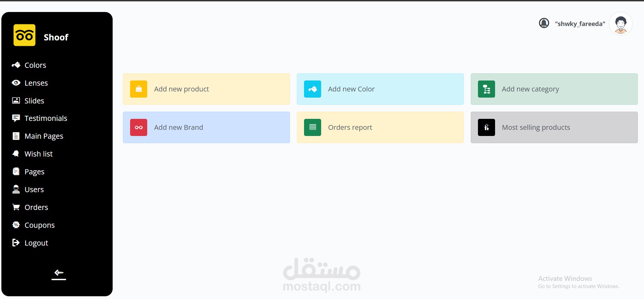
Task: Click the cyan color fill icon
Action: pyautogui.click(x=313, y=89)
